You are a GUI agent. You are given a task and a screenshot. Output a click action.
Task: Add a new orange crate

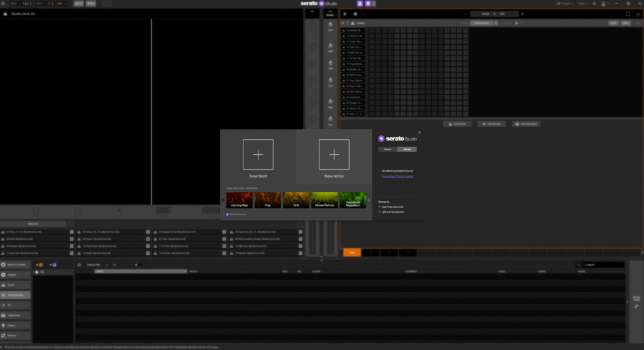pyautogui.click(x=40, y=265)
